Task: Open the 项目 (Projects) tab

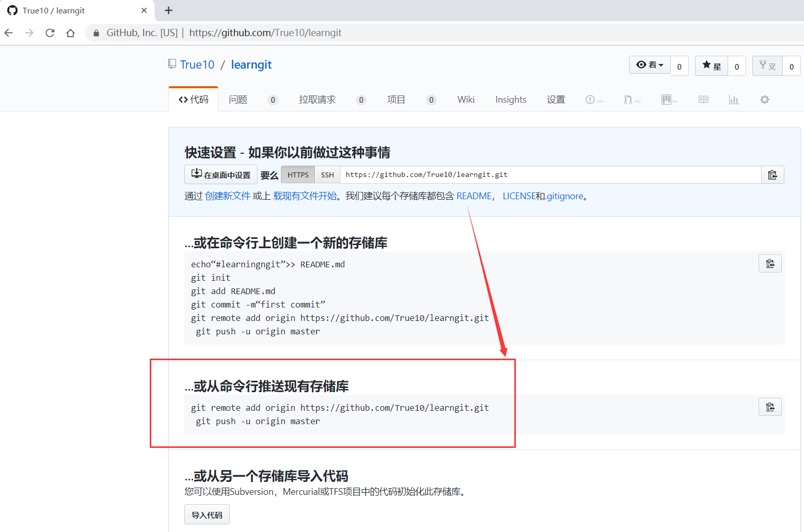Action: click(396, 100)
